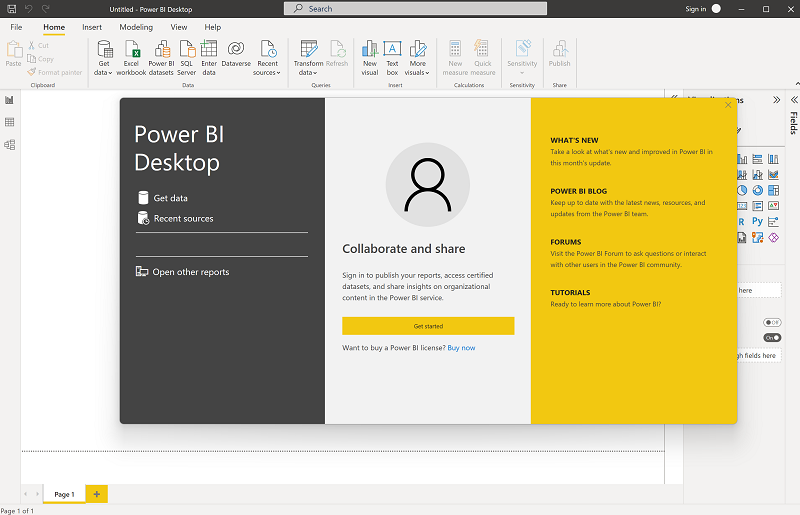Click Open other reports

[183, 272]
